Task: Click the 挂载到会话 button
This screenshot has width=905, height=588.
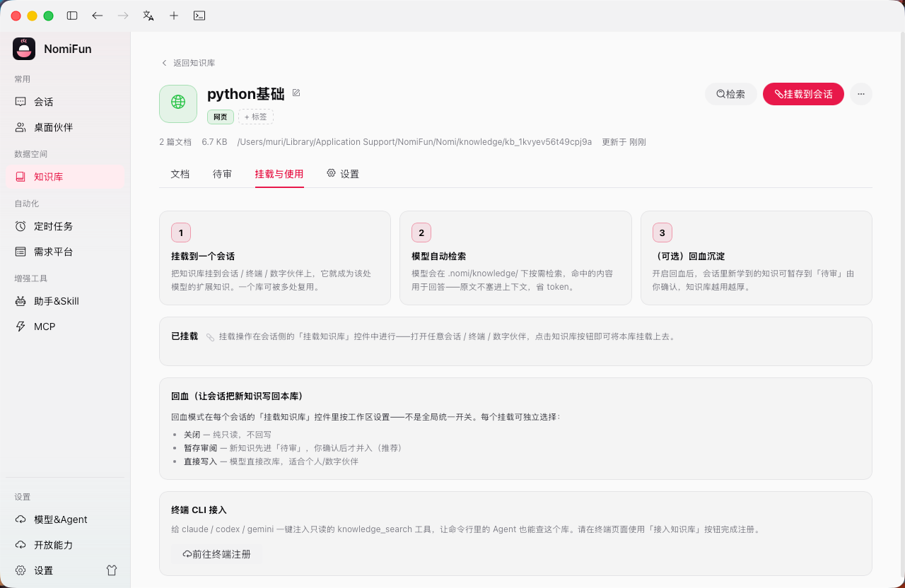Action: (x=803, y=94)
